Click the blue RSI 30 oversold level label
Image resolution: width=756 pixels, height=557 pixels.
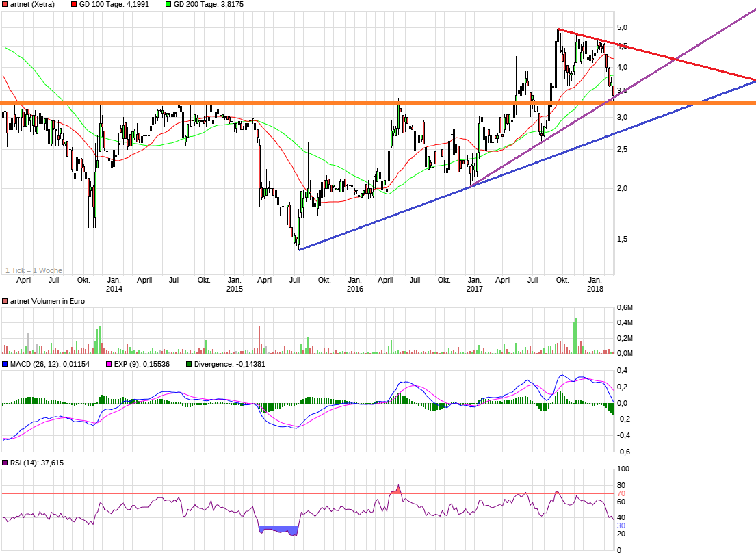621,526
